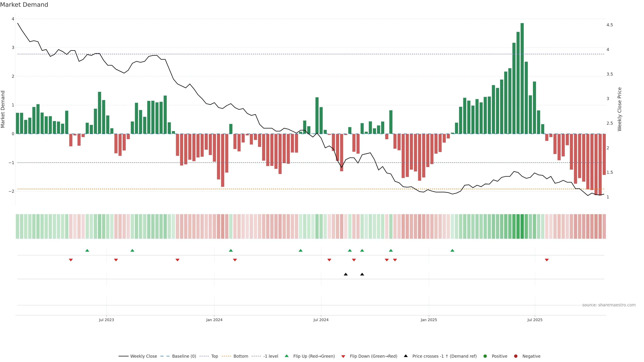Click green Flip Up legend triangle
This screenshot has width=644, height=362.
287,356
